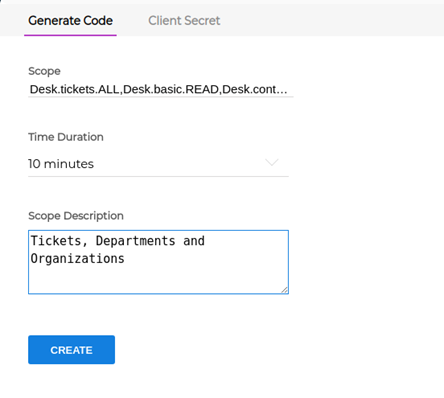Click the Time Duration label

click(66, 137)
